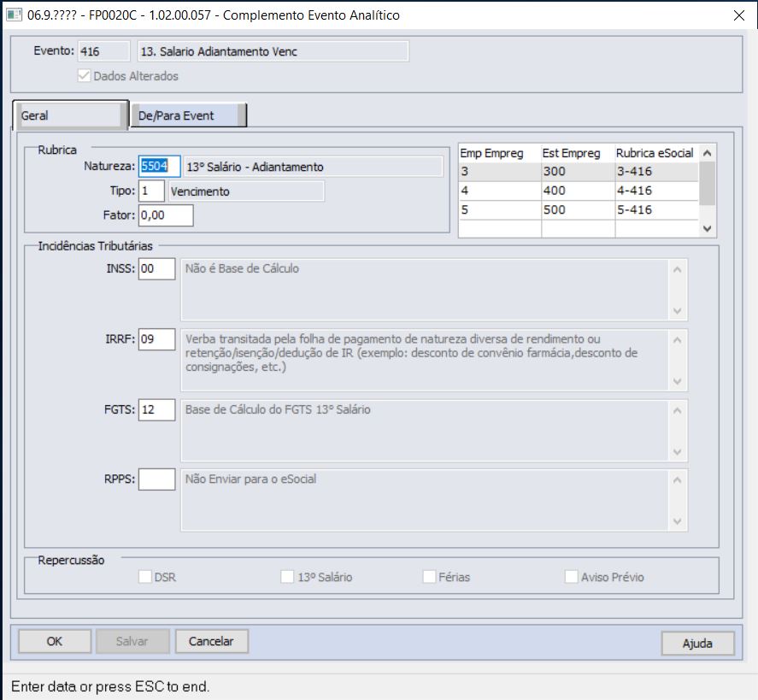Click the 13º Salário - Adiantamento natureza description
Viewport: 758px width, 700px height.
(313, 167)
